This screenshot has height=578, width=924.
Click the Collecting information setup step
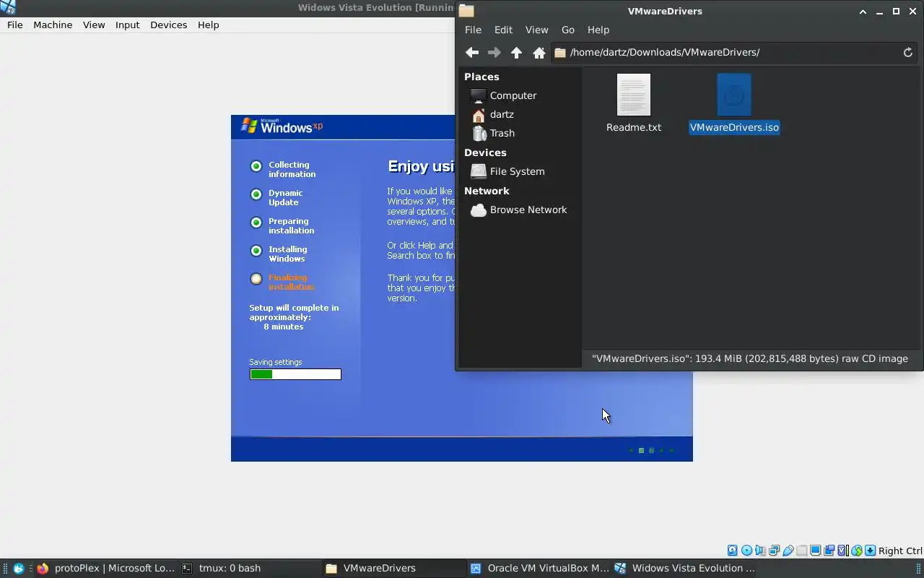click(x=283, y=169)
